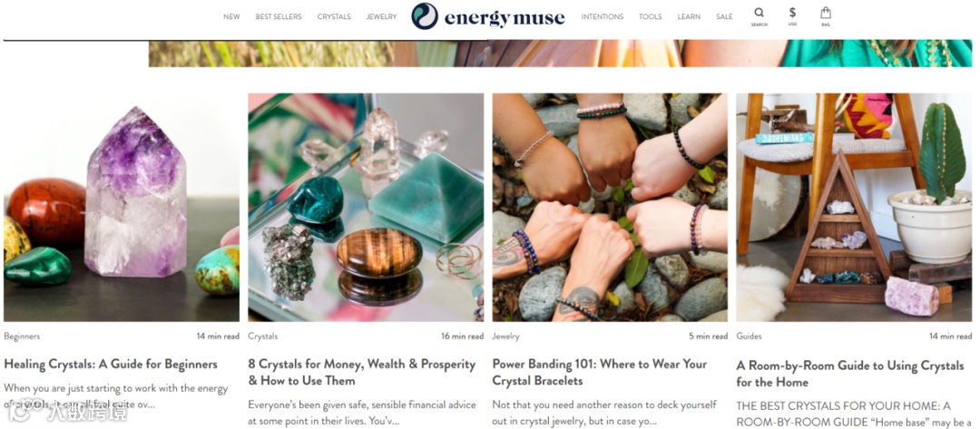Open the LEARN navigation menu
The image size is (980, 429).
(x=689, y=17)
